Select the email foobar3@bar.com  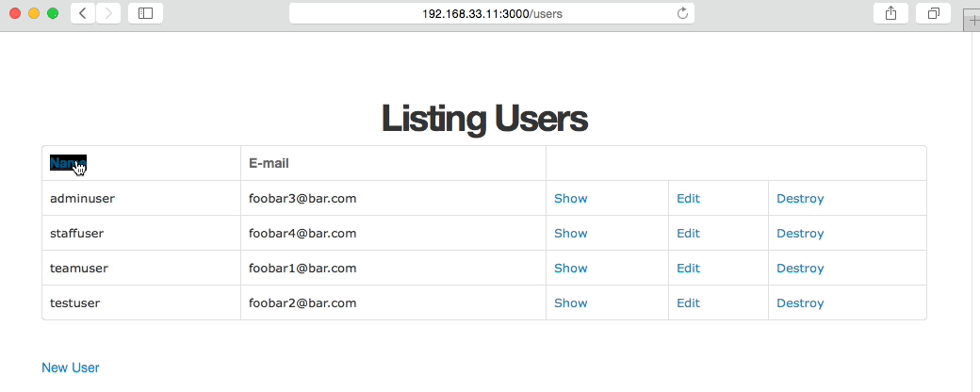pos(302,198)
